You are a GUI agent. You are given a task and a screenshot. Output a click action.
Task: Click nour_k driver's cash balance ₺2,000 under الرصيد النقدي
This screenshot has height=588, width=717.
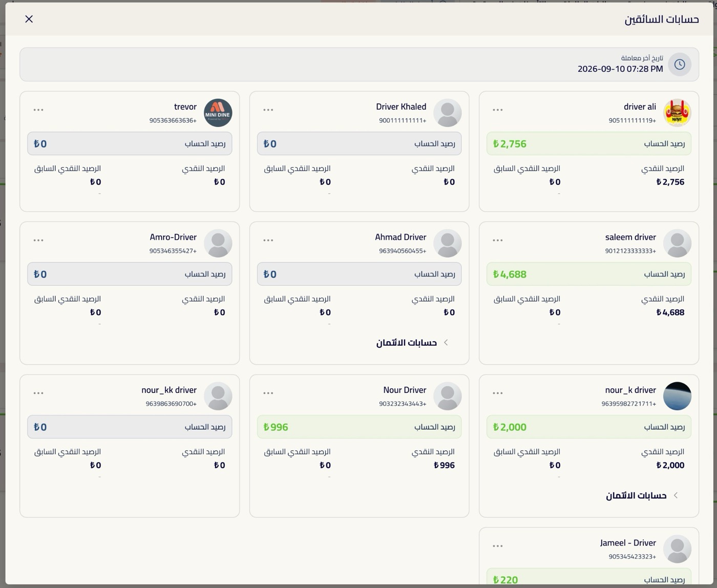coord(670,465)
